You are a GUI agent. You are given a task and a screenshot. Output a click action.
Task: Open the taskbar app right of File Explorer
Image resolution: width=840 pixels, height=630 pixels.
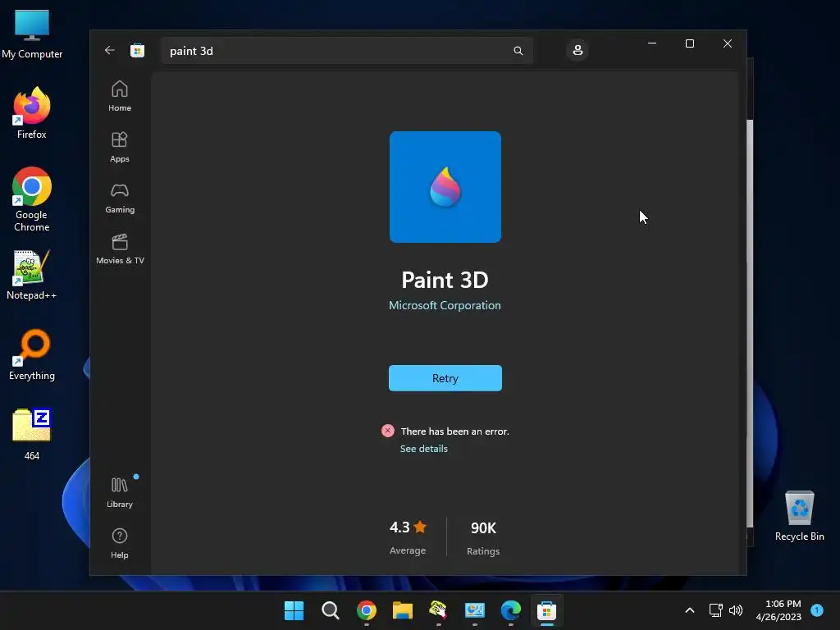(x=438, y=610)
